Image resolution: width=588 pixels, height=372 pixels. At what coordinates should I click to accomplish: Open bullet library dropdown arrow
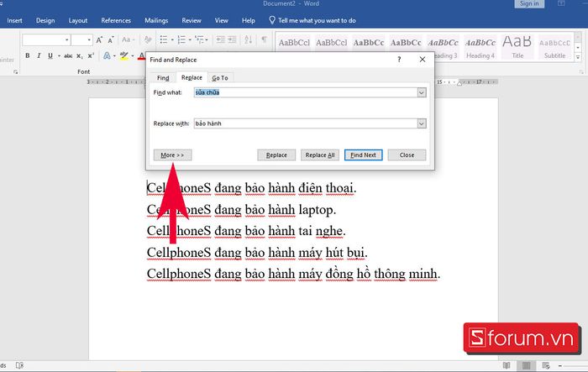point(172,39)
